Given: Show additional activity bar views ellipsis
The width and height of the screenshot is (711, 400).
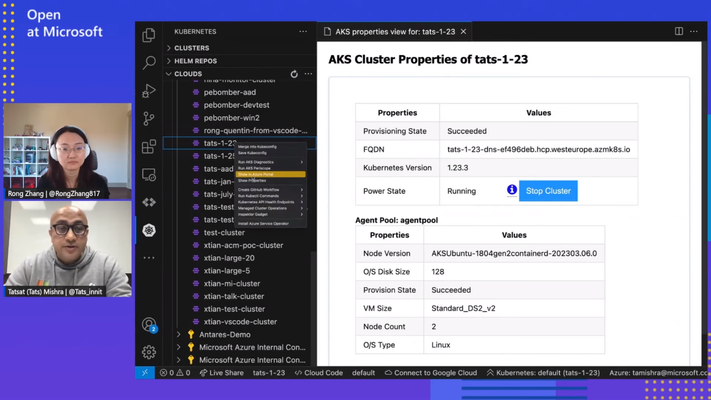Looking at the screenshot, I should pos(149,258).
